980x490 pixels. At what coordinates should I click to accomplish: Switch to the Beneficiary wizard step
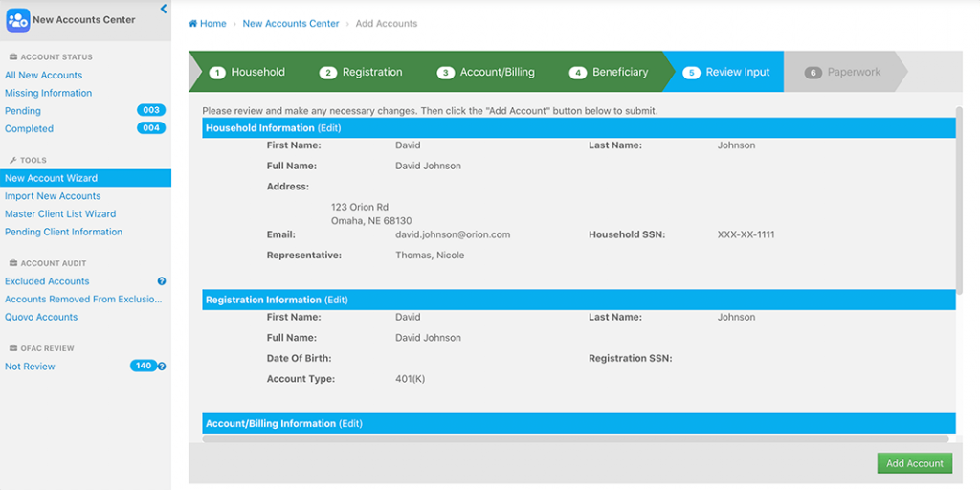(x=610, y=72)
